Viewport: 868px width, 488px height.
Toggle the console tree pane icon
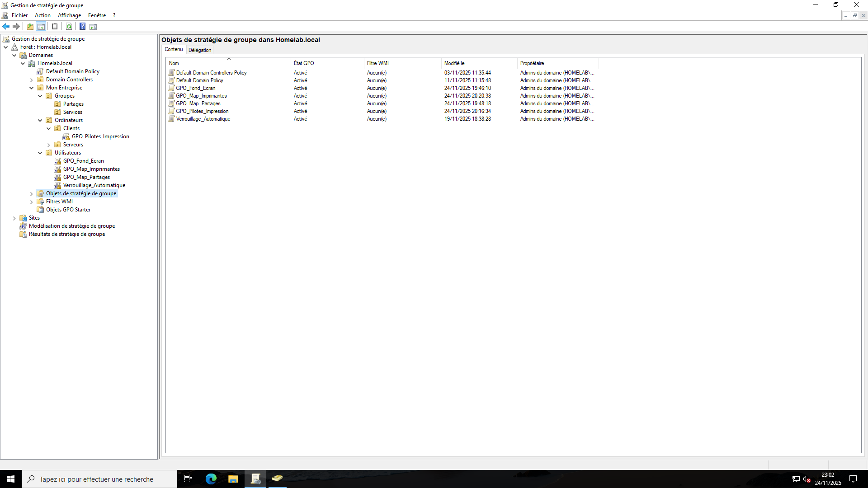click(x=41, y=27)
